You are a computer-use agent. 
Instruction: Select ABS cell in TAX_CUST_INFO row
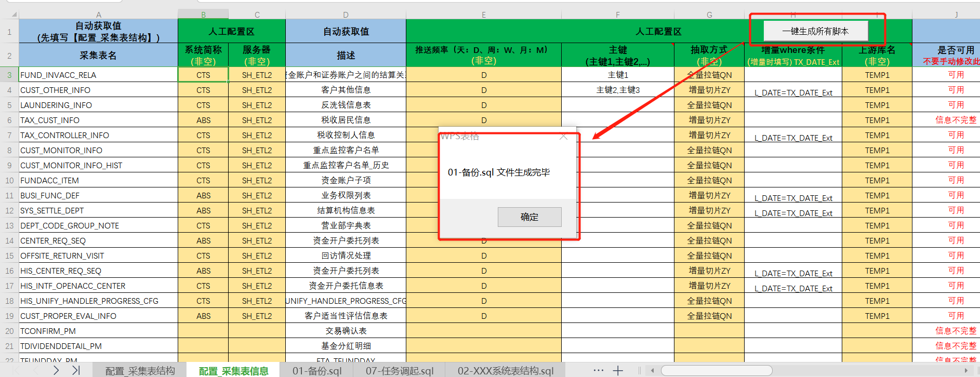[203, 120]
